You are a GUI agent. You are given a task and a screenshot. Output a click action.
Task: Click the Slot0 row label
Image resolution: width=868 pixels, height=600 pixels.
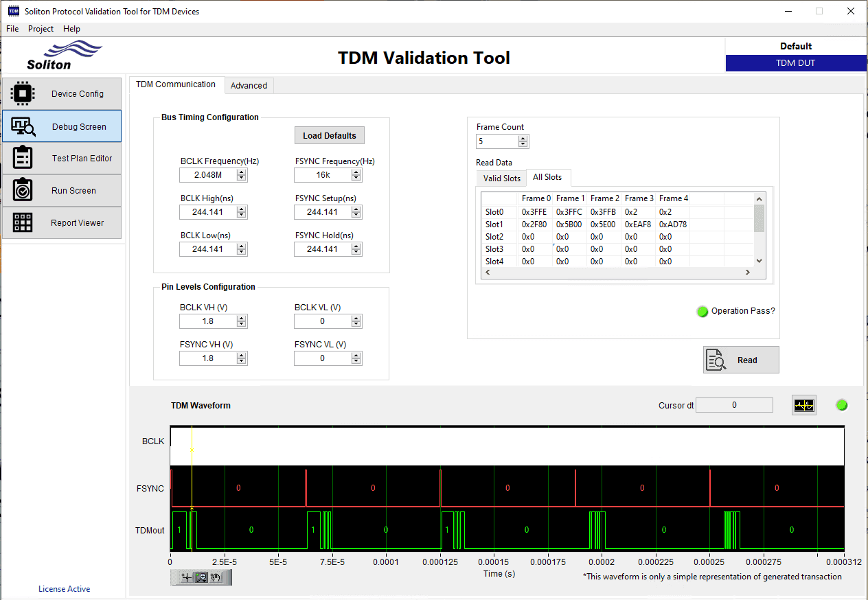[x=494, y=212]
